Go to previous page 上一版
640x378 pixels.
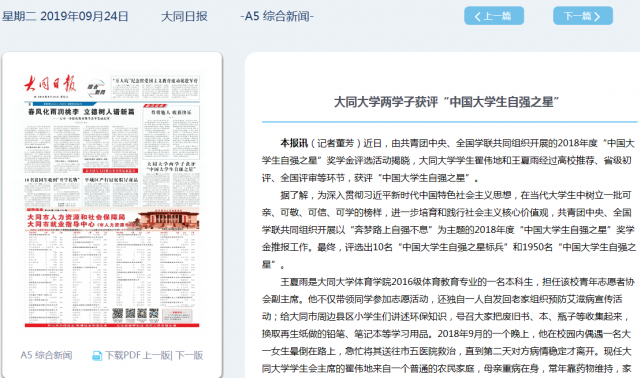pos(156,355)
